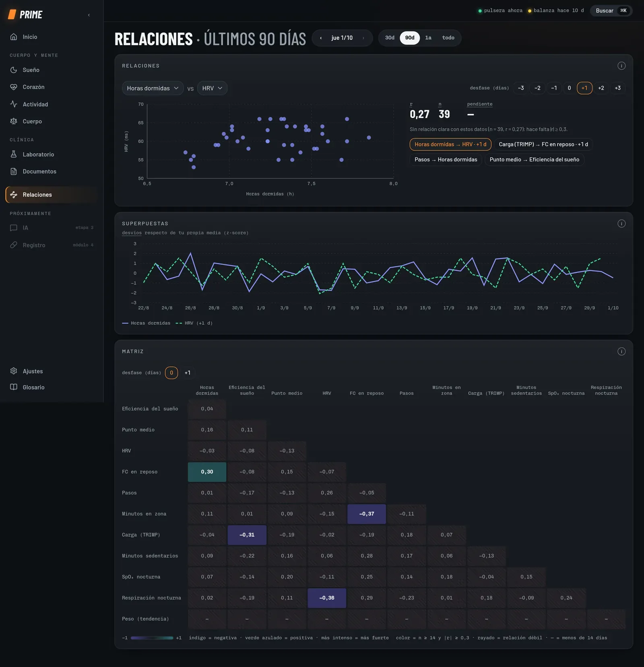Click the matrix color scale legend bar
Image resolution: width=644 pixels, height=667 pixels.
pyautogui.click(x=152, y=638)
